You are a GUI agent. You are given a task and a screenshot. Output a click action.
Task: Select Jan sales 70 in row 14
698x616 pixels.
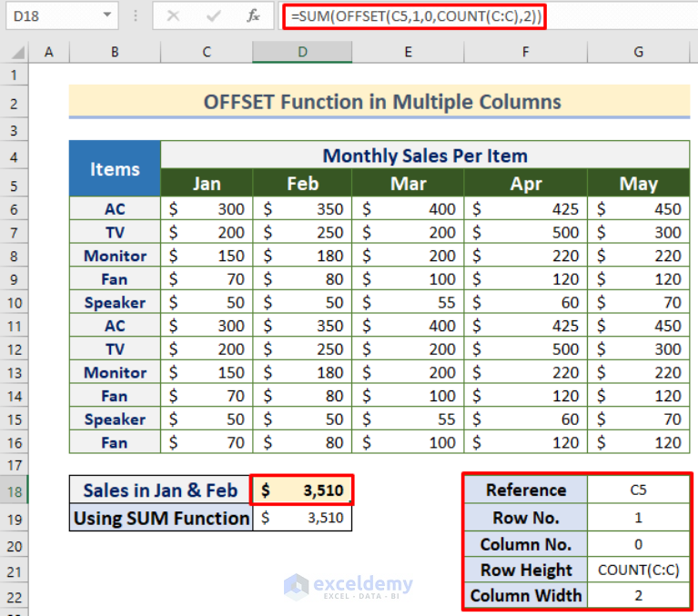pyautogui.click(x=207, y=396)
